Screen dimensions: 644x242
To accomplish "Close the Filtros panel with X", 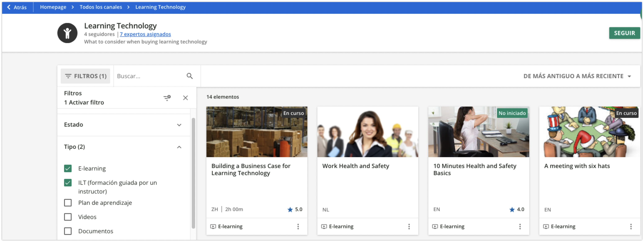I will coord(185,98).
